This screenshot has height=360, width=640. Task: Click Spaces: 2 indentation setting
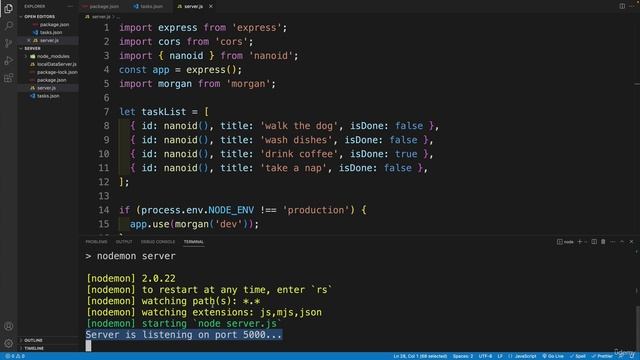[x=462, y=356]
